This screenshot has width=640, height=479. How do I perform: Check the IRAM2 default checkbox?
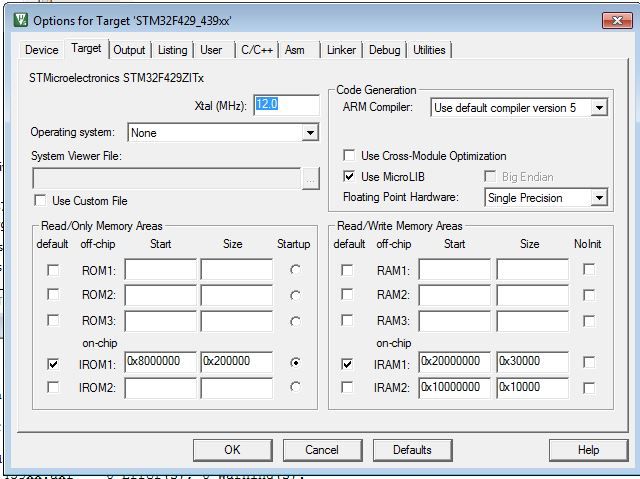347,387
